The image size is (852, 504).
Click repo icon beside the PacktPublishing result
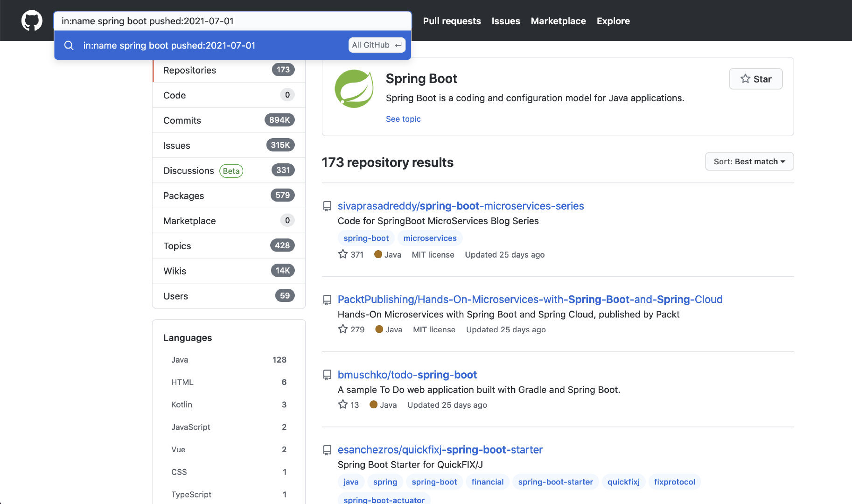point(327,300)
